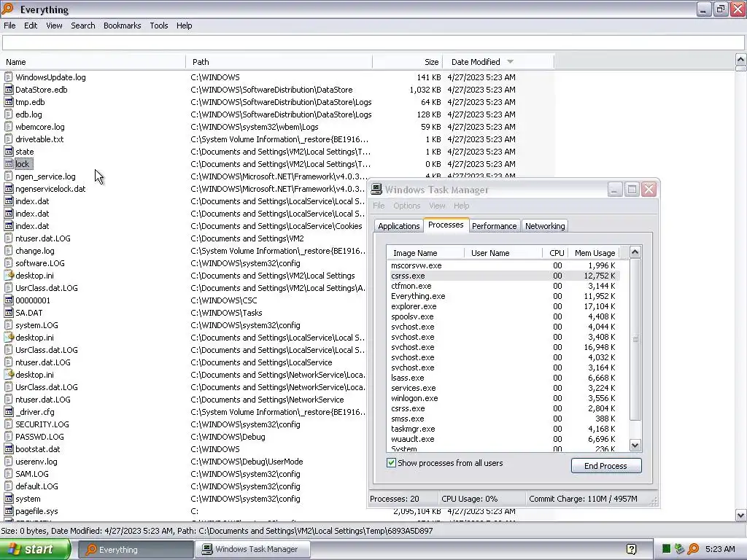Sort processes by Mem Usage column

coord(593,253)
